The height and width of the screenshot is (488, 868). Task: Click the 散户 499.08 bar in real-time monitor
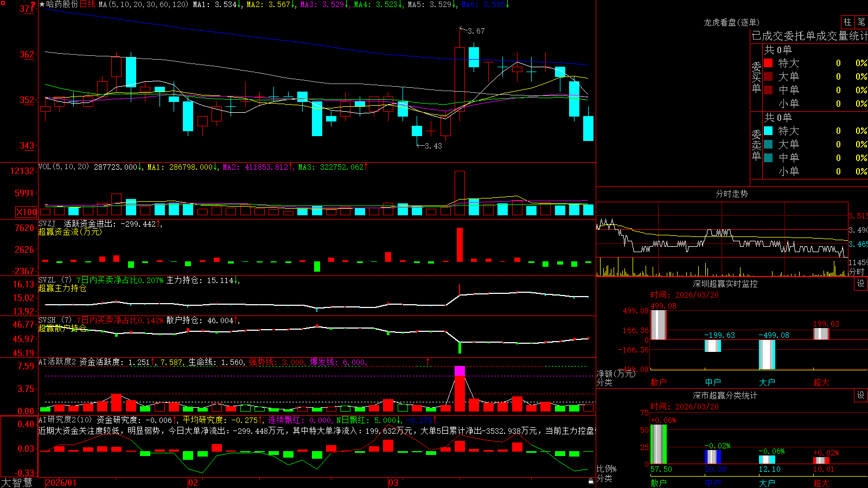point(658,325)
